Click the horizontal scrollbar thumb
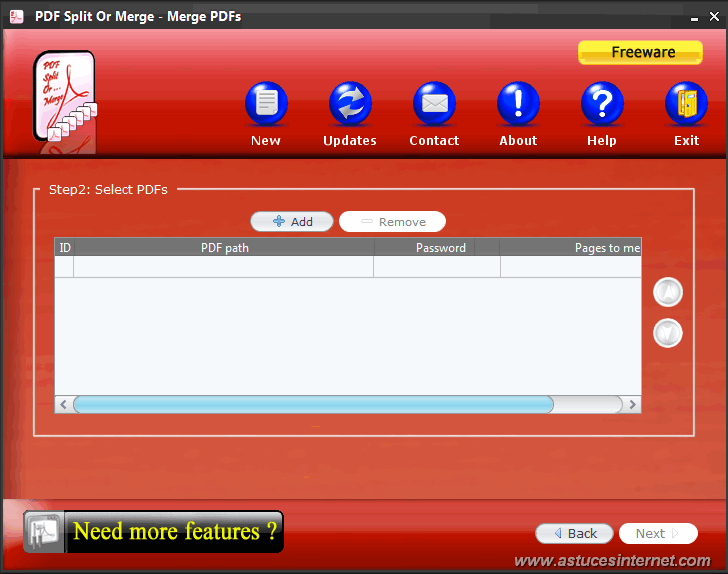 tap(313, 404)
